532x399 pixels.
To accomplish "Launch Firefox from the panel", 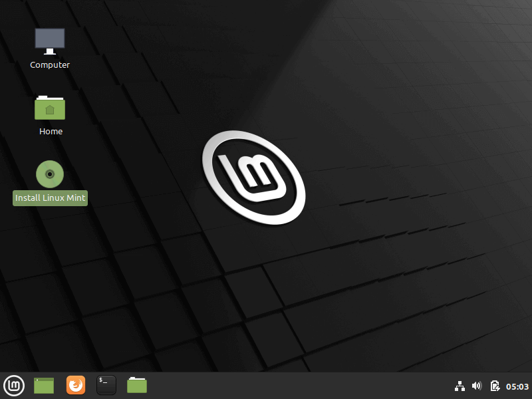I will (76, 385).
